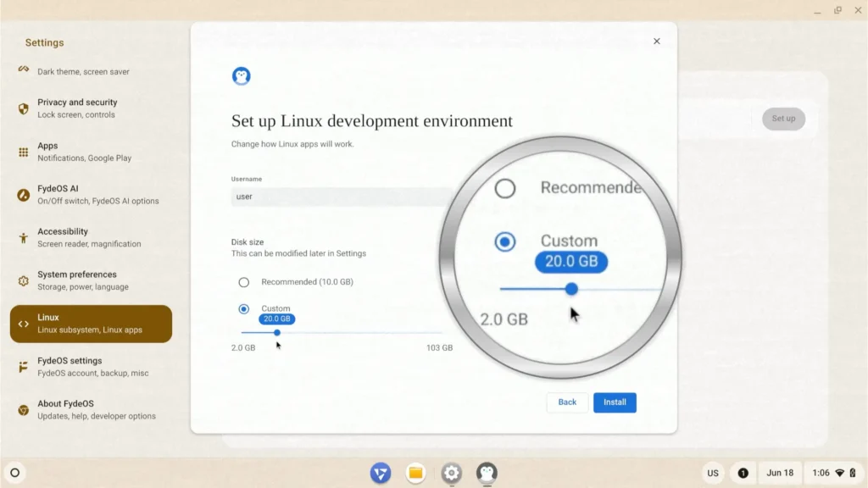868x488 pixels.
Task: Click the System preferences gear icon
Action: (x=23, y=281)
